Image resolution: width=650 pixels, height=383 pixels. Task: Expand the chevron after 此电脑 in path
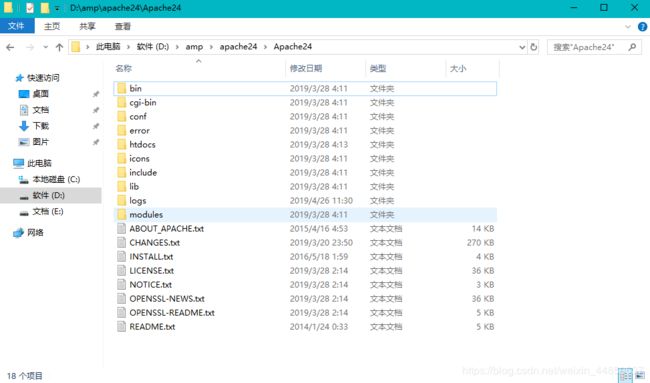128,47
